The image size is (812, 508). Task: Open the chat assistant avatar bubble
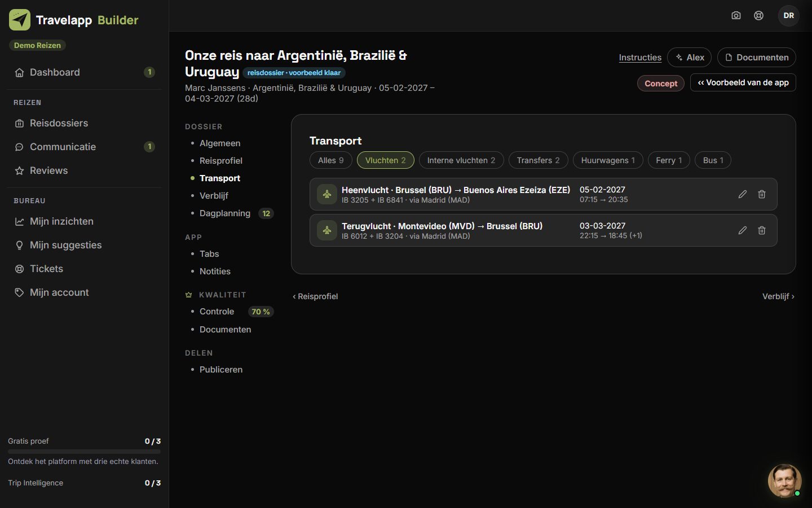tap(784, 481)
